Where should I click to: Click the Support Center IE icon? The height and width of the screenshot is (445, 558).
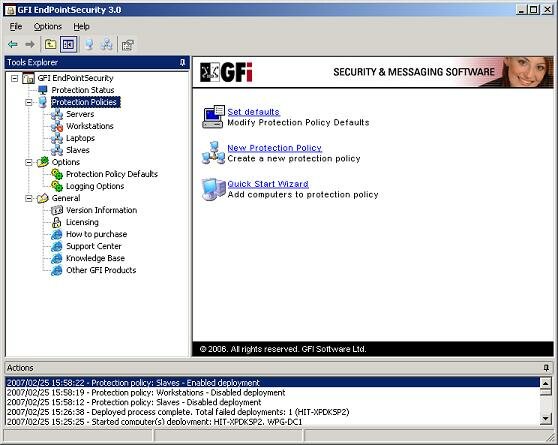click(57, 246)
